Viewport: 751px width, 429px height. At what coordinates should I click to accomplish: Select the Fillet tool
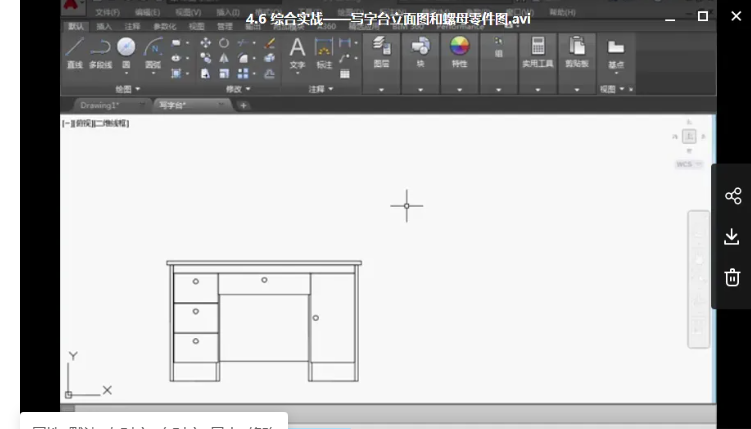coord(243,58)
